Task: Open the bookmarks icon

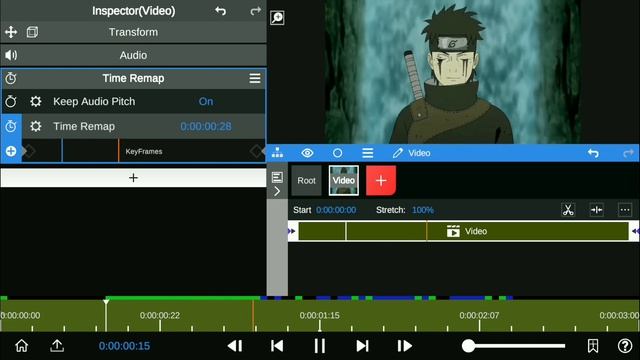Action: [593, 346]
